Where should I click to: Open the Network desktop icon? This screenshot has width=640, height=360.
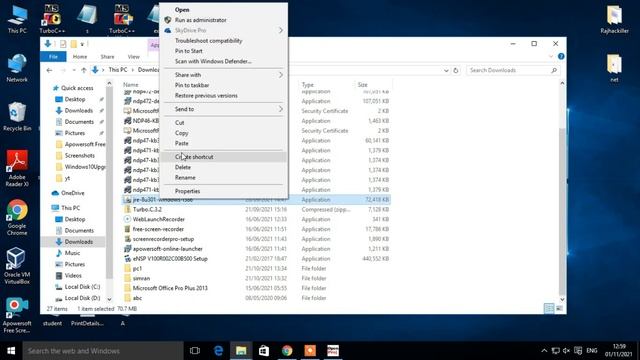[x=17, y=68]
